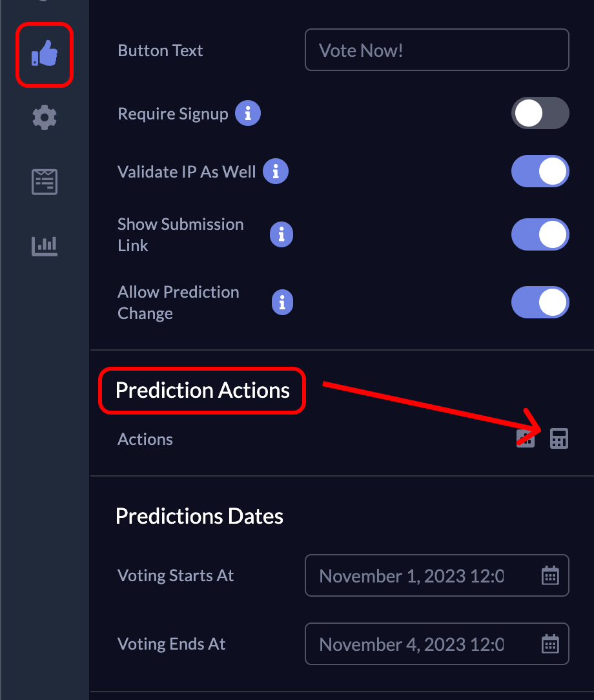Viewport: 594px width, 700px height.
Task: Show info for Require Signup
Action: pyautogui.click(x=247, y=114)
